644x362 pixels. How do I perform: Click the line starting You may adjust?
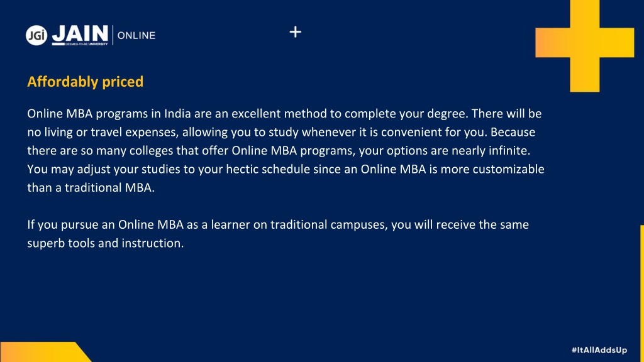coord(286,169)
